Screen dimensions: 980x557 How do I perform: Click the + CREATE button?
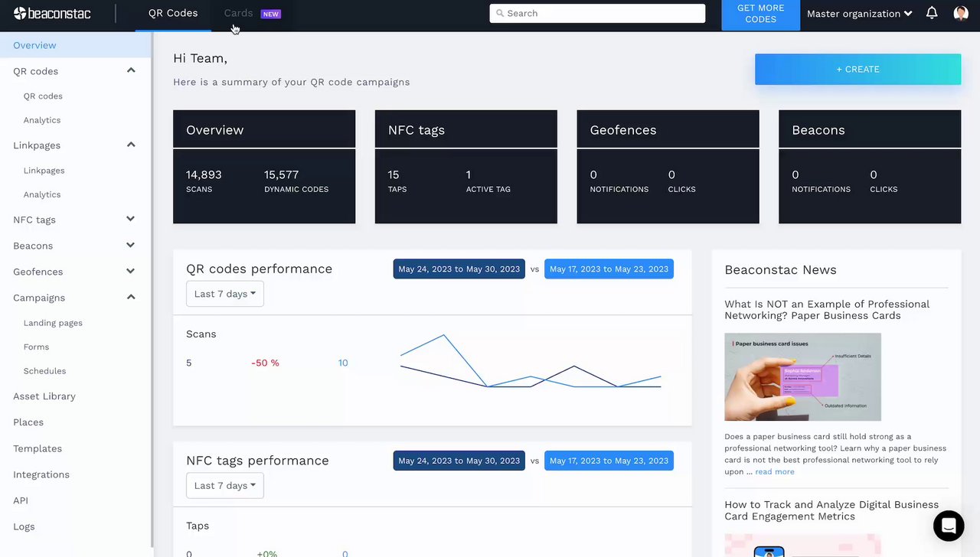click(857, 69)
